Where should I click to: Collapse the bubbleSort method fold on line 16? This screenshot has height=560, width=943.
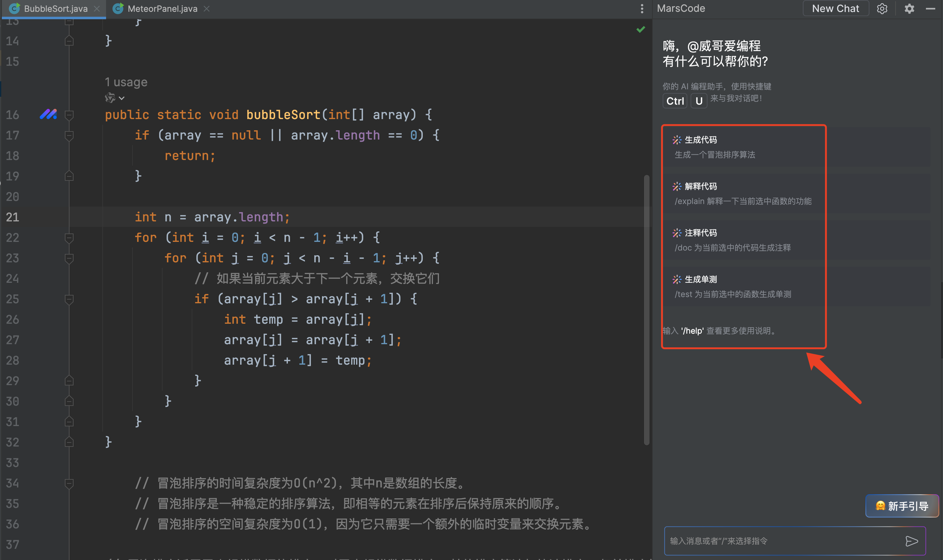[69, 115]
